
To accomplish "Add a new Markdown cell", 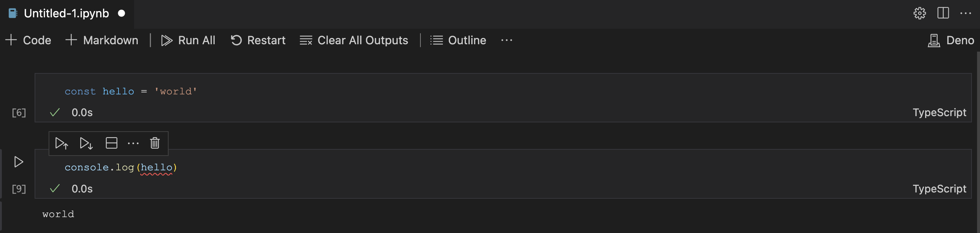I will (x=102, y=40).
